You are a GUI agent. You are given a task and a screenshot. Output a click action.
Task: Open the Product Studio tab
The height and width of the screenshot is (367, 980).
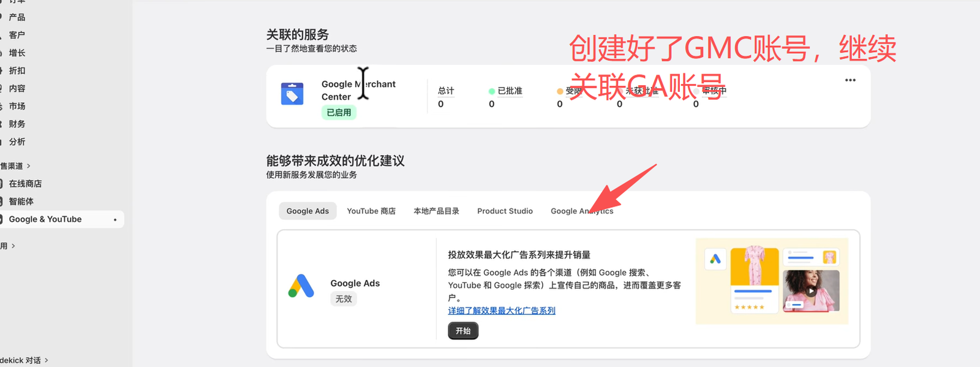coord(505,211)
